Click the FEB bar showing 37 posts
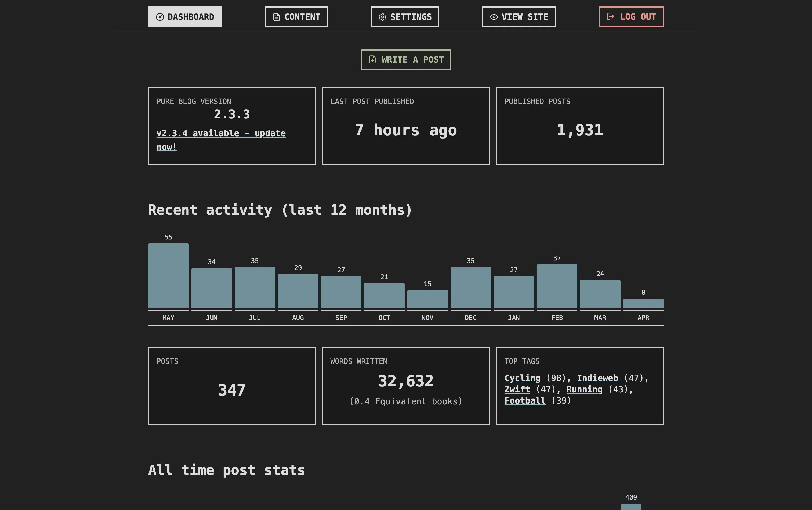 [x=557, y=286]
